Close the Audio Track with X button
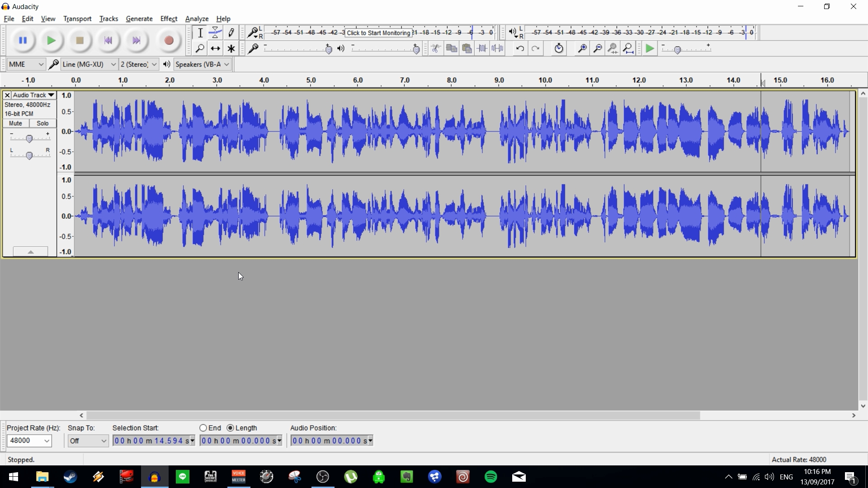Screen dimensions: 868x488 click(7, 95)
